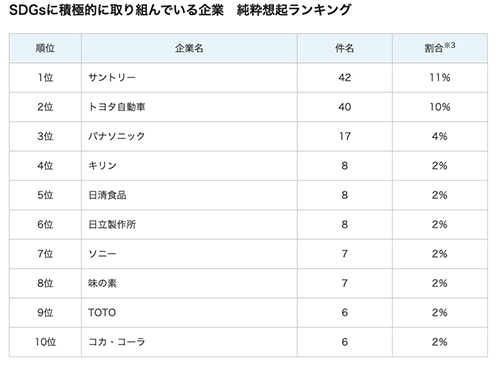The width and height of the screenshot is (500, 366).
Task: Click the ranking title heading text
Action: pos(180,10)
